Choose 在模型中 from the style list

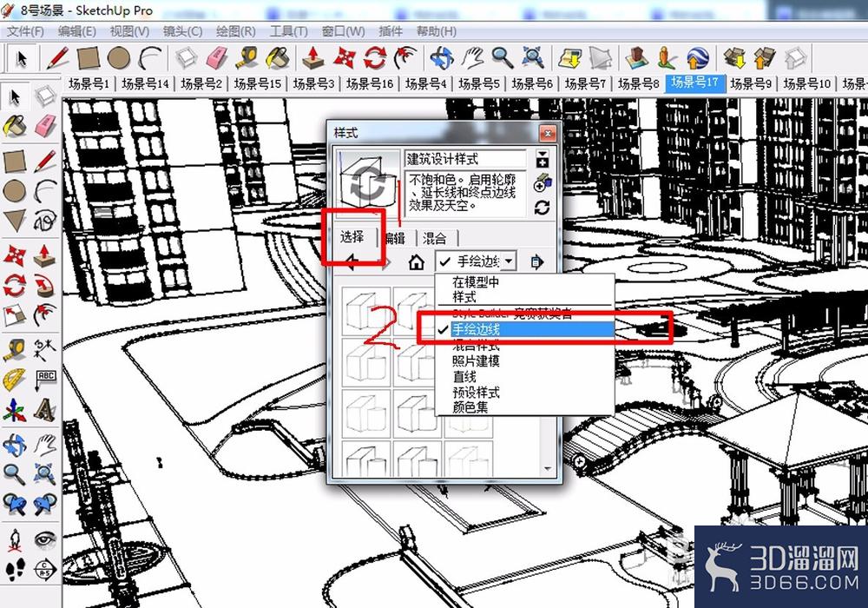pyautogui.click(x=476, y=281)
